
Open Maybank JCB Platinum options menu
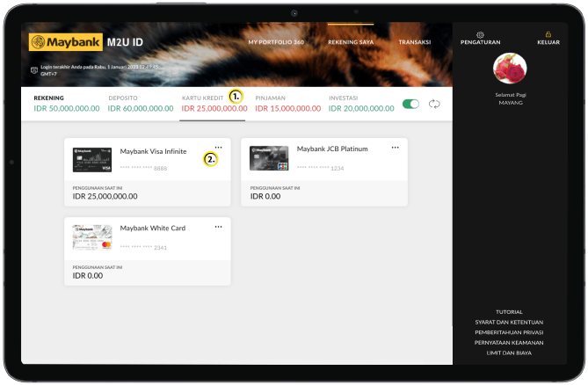click(396, 147)
